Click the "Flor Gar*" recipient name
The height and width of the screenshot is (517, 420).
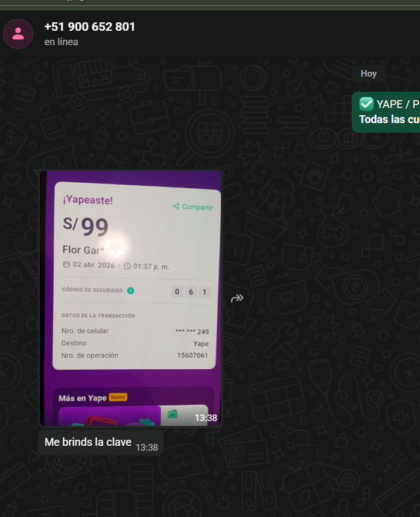83,250
